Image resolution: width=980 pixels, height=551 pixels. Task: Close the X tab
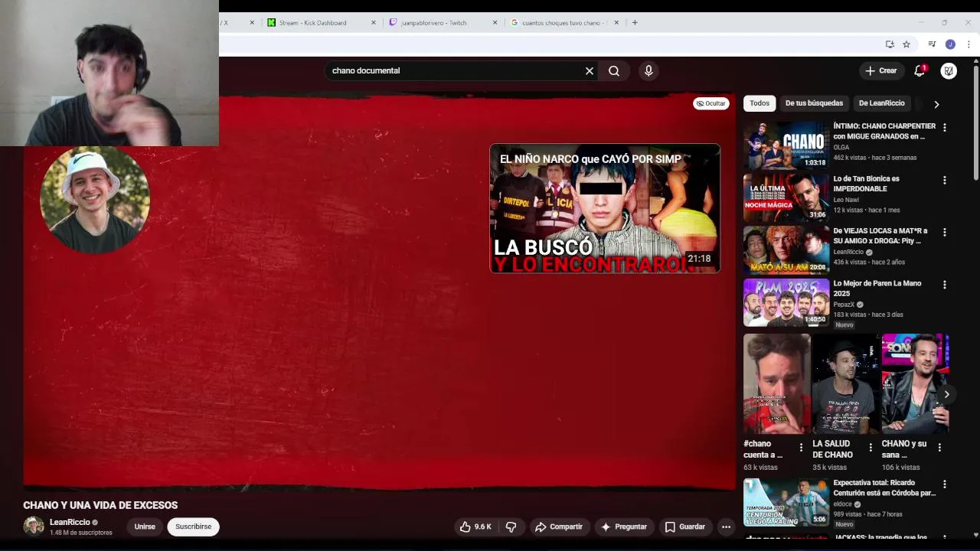pos(252,23)
